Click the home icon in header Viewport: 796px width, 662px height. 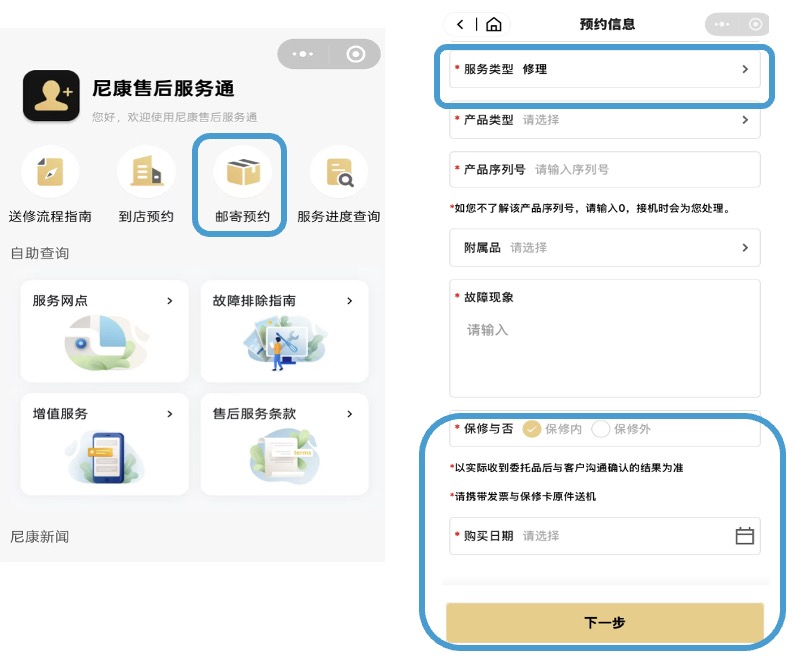(493, 24)
